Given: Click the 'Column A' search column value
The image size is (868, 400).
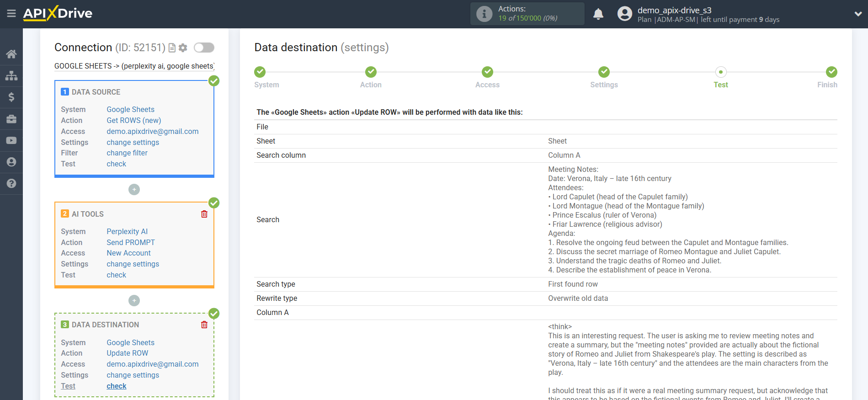Looking at the screenshot, I should point(564,155).
